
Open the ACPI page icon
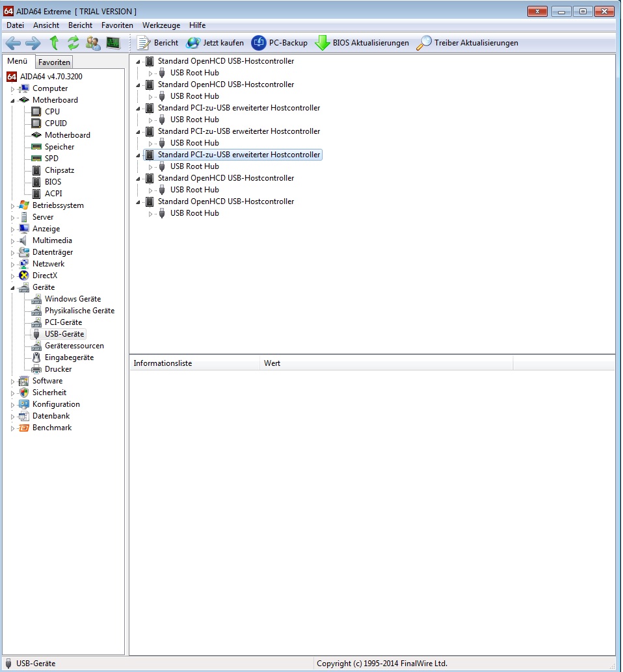(37, 194)
